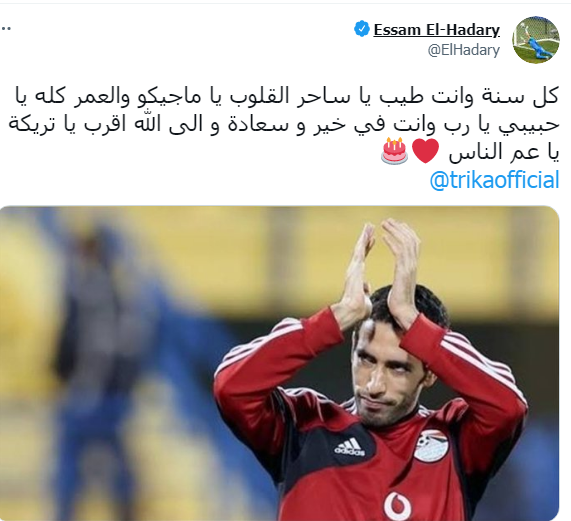The width and height of the screenshot is (571, 521).
Task: Open the Essam El-Hadary display name link
Action: (437, 29)
